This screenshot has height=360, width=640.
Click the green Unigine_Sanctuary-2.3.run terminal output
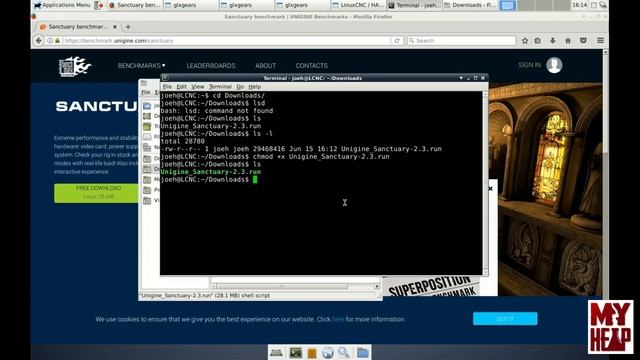click(x=211, y=172)
